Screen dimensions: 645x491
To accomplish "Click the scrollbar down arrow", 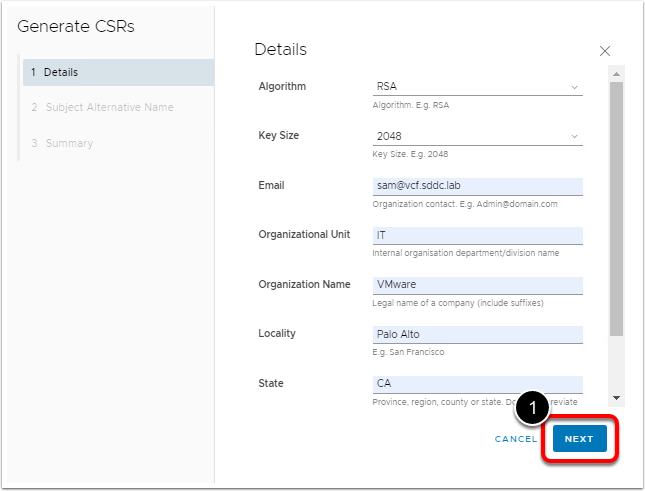I will (617, 397).
